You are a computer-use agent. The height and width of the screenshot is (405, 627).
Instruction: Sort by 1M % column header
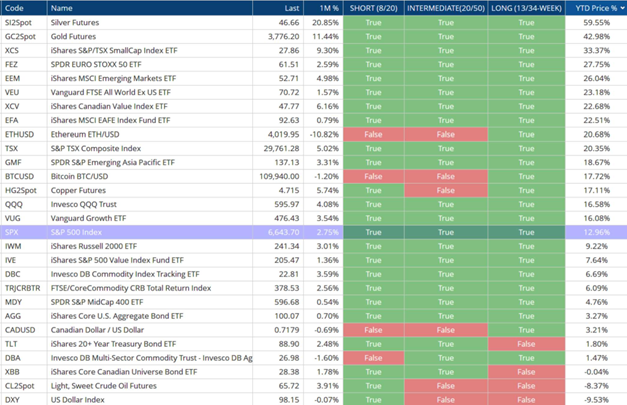click(326, 8)
